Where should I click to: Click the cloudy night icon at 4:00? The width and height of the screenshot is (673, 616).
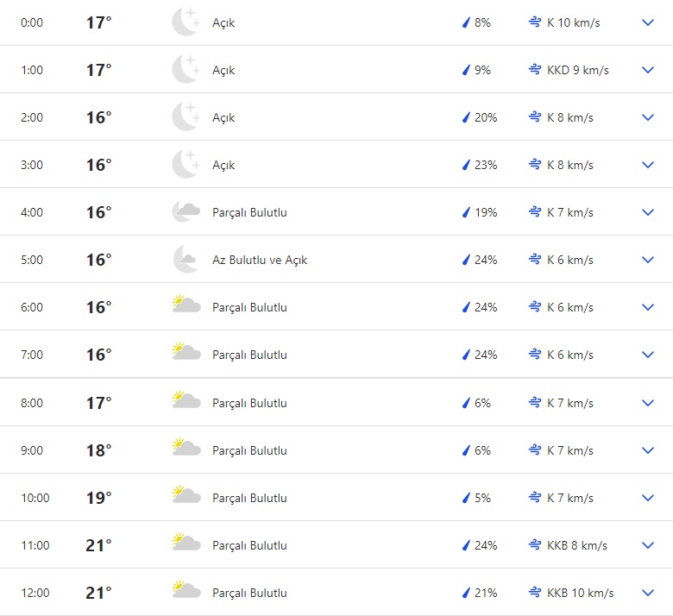coord(186,212)
